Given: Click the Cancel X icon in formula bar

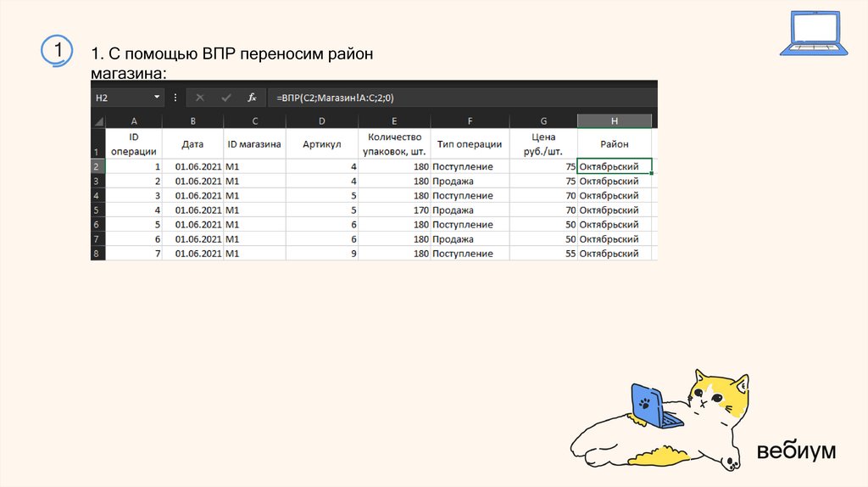Looking at the screenshot, I should pyautogui.click(x=200, y=98).
